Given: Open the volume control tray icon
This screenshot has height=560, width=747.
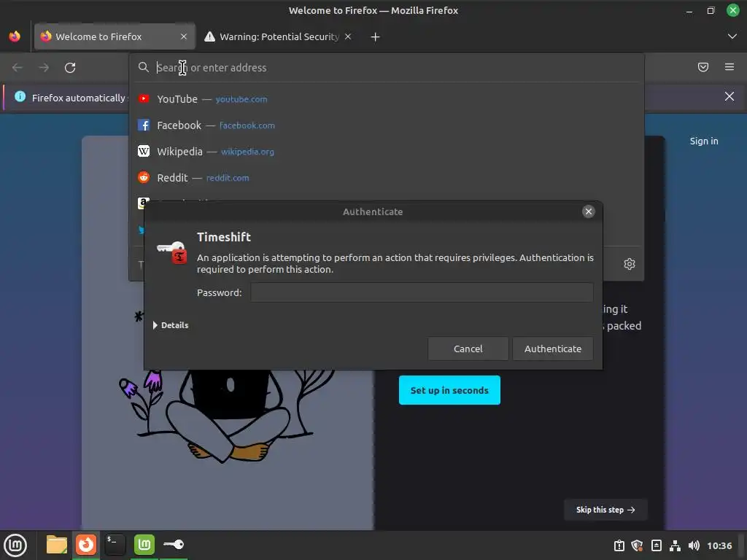Looking at the screenshot, I should [x=694, y=545].
